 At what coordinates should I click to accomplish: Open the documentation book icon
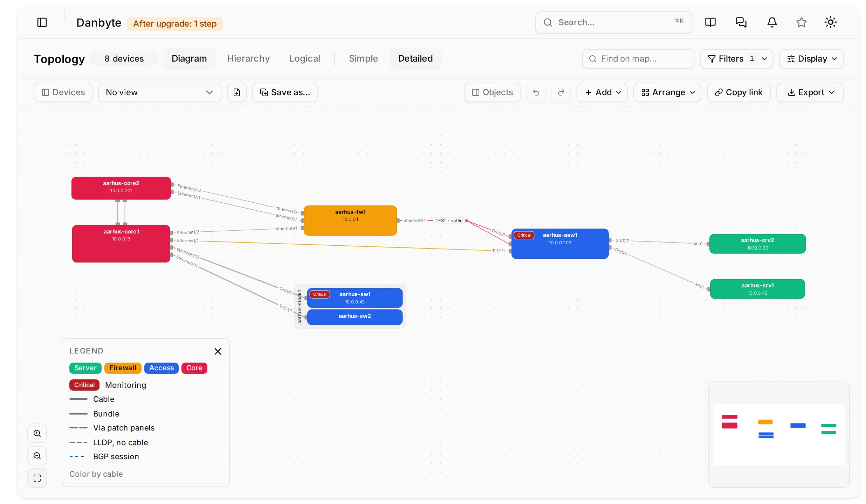(x=710, y=22)
